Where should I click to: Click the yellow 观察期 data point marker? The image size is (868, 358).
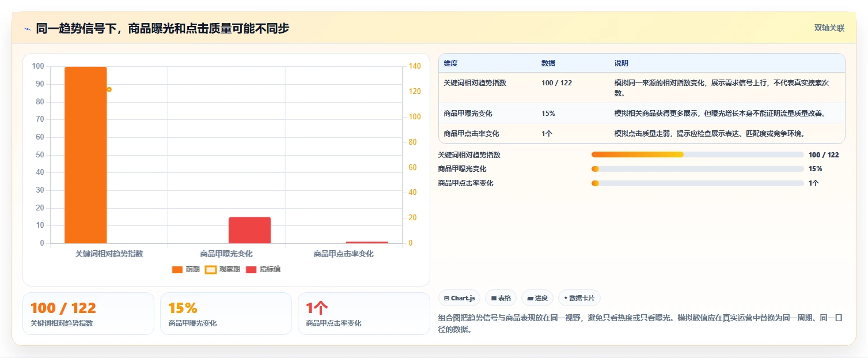[x=109, y=89]
